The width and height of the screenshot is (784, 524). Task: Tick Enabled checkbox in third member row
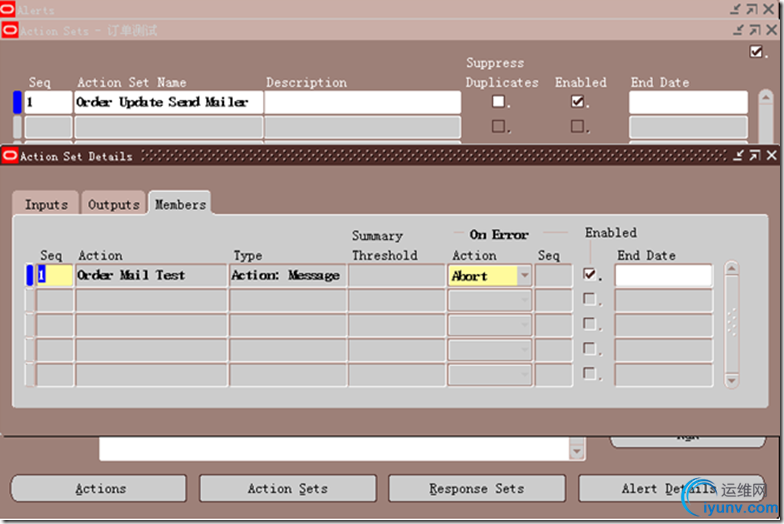point(590,324)
